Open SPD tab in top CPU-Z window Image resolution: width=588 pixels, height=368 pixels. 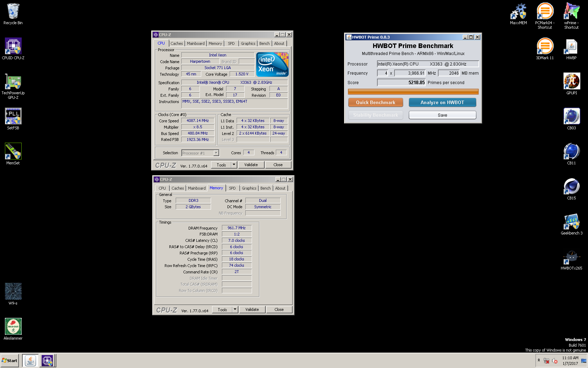point(231,43)
